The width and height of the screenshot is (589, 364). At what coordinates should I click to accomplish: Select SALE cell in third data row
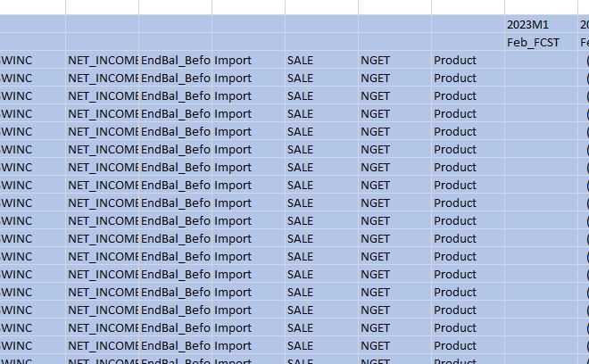321,96
